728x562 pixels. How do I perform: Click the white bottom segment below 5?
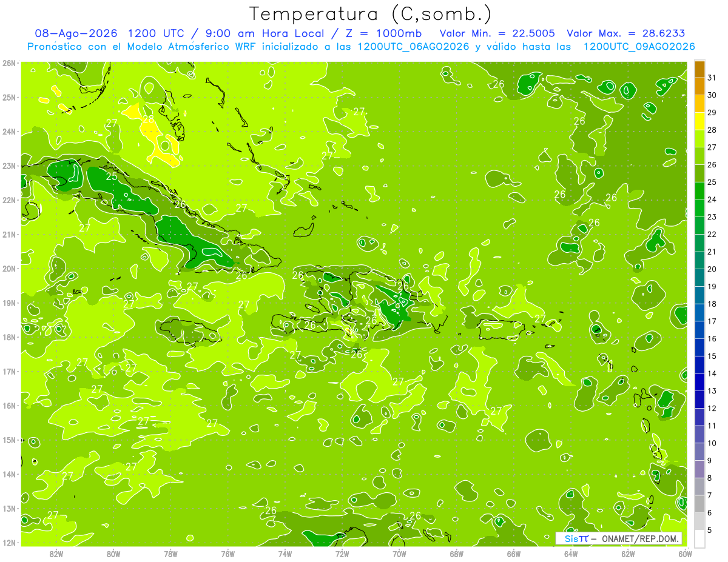pyautogui.click(x=699, y=538)
